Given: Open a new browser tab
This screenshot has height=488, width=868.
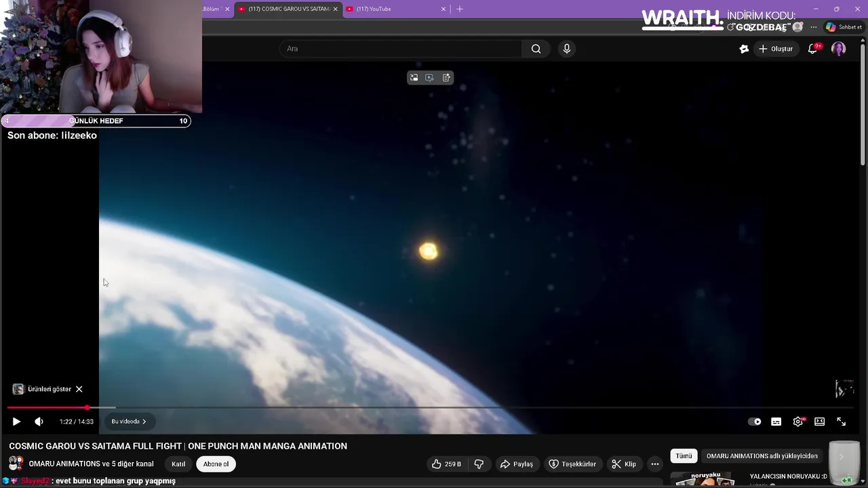Looking at the screenshot, I should [x=460, y=9].
